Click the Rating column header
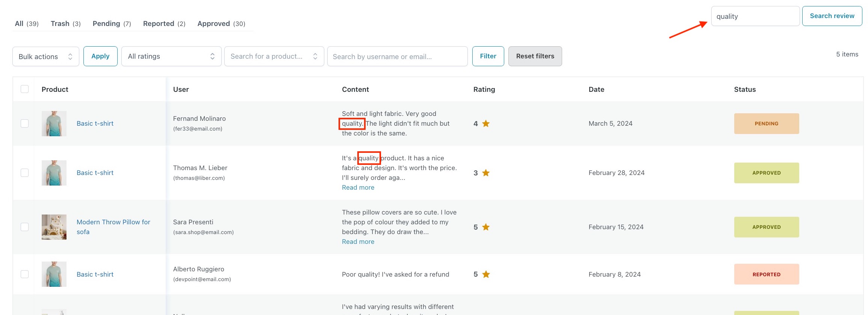The width and height of the screenshot is (868, 315). (484, 89)
